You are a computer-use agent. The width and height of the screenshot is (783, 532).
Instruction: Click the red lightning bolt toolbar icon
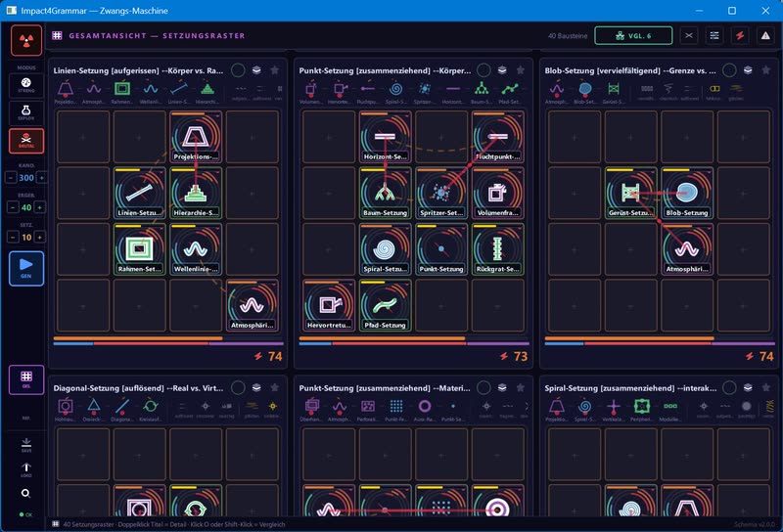pyautogui.click(x=740, y=36)
